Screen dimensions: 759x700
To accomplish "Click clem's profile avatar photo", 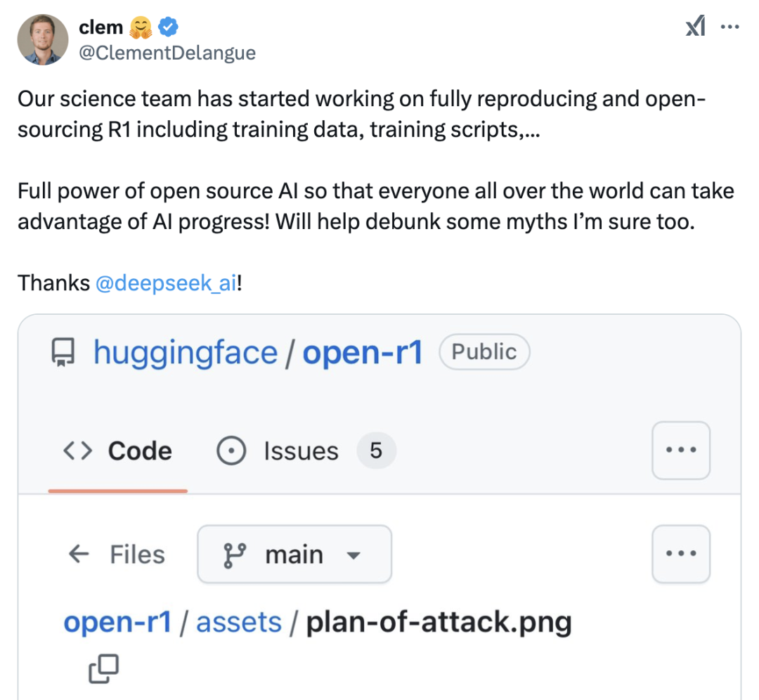I will tap(43, 39).
